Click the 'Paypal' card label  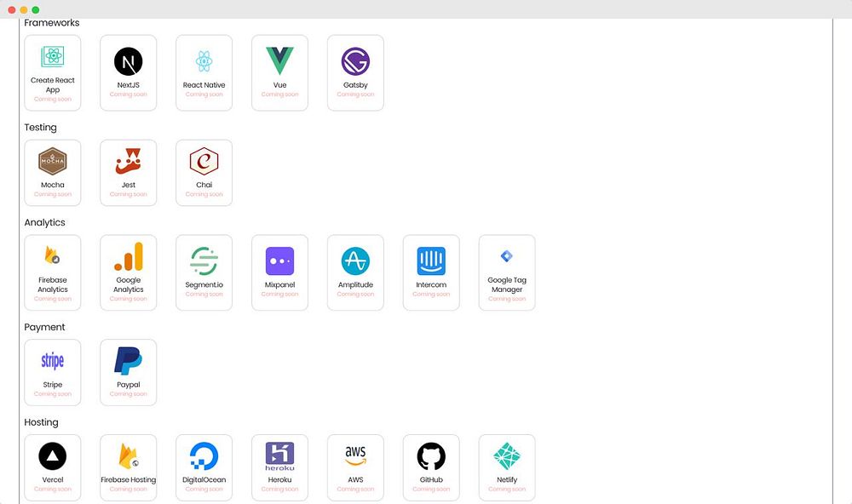[129, 385]
